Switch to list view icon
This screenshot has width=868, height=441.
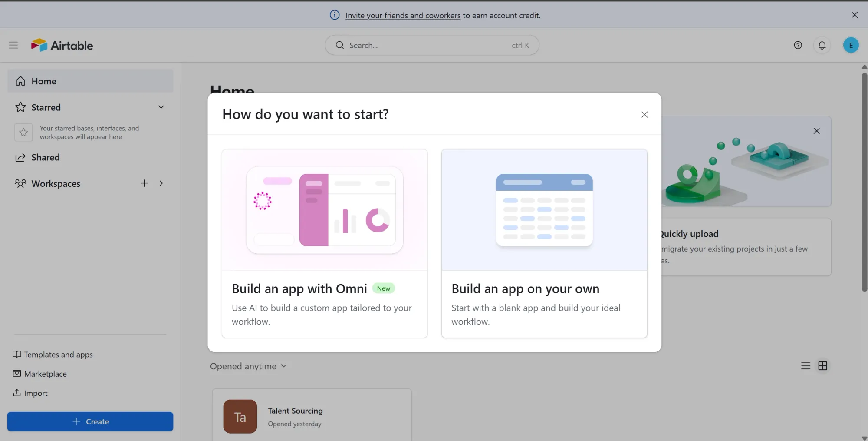[x=806, y=366]
